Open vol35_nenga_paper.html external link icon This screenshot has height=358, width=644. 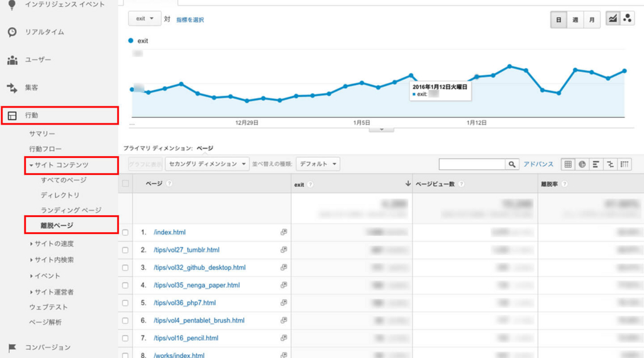[284, 285]
